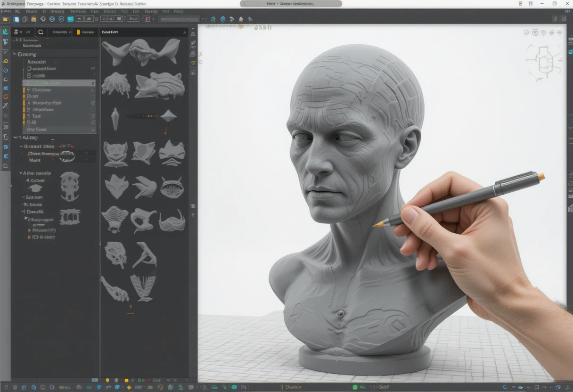573x392 pixels.
Task: Open the dropdown chevron below the highlighted list
Action: coord(93,130)
